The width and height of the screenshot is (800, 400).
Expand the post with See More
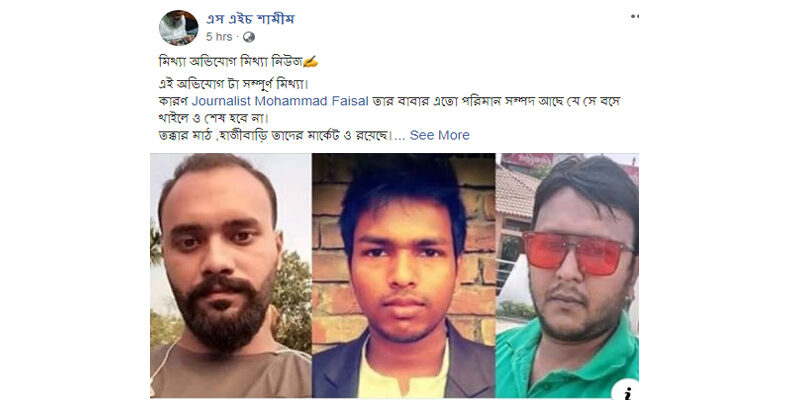(x=439, y=135)
